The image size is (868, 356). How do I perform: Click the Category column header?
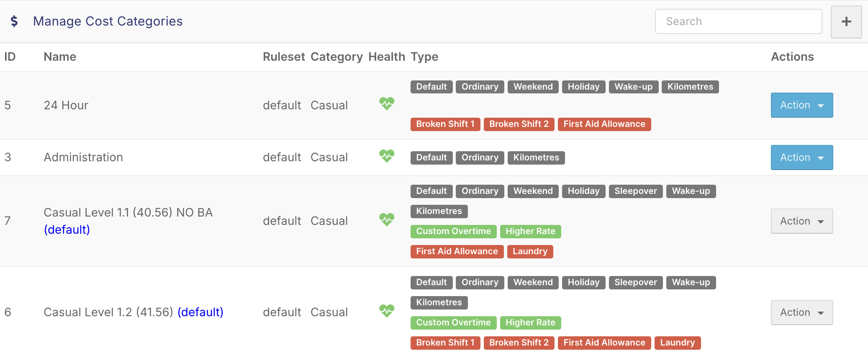pos(336,57)
